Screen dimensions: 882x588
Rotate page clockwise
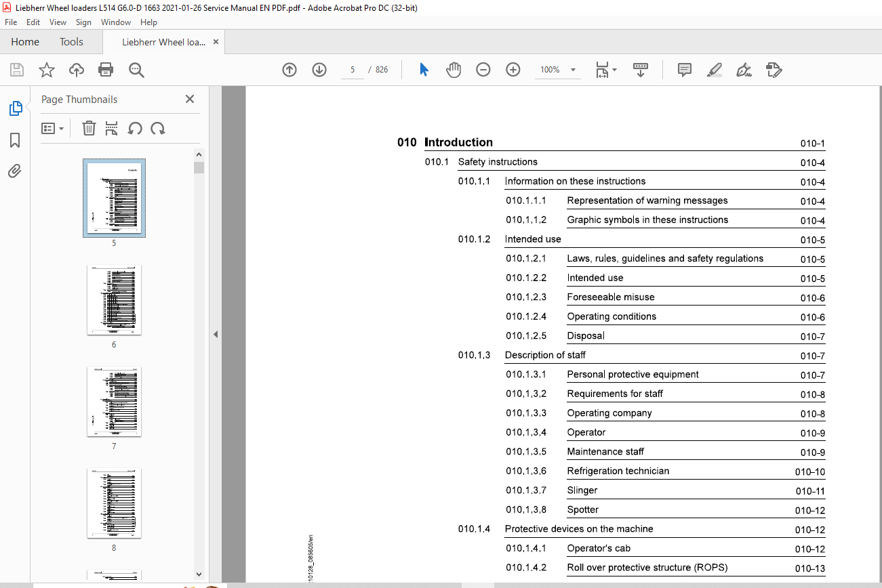click(158, 128)
